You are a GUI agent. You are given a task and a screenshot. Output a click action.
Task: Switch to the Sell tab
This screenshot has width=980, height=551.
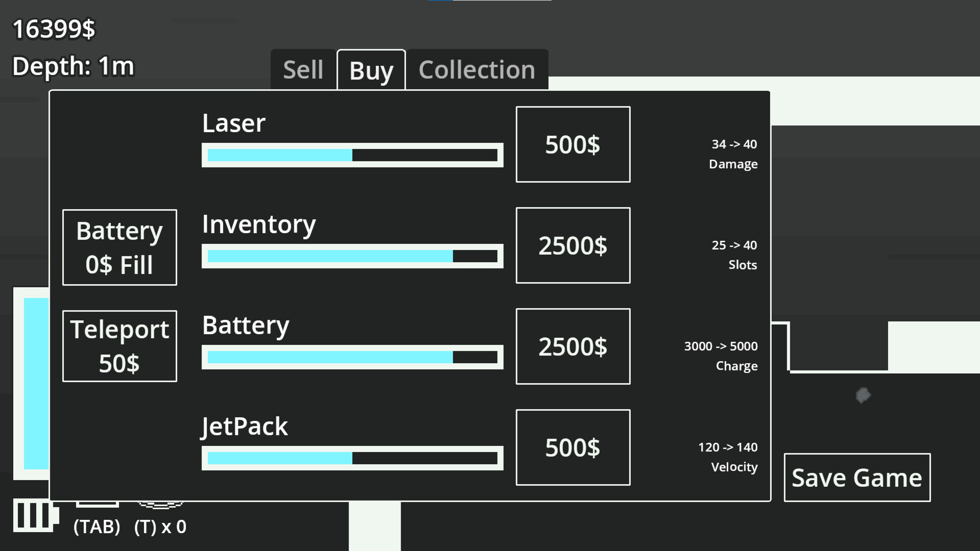point(303,70)
